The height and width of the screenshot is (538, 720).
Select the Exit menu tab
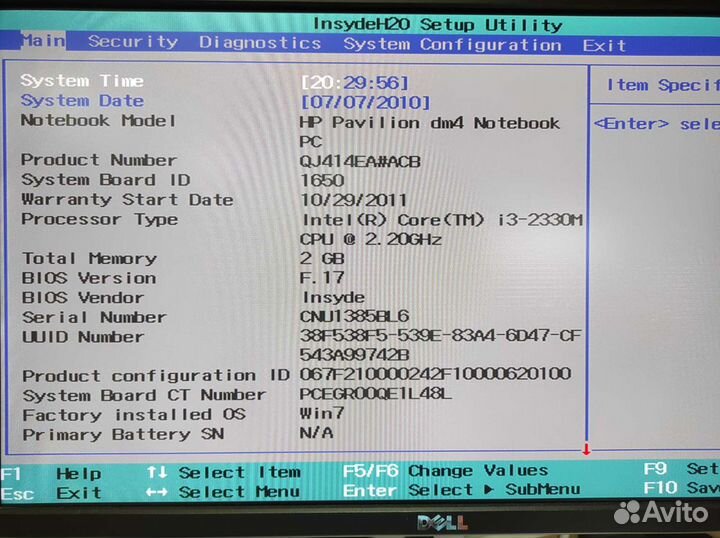pyautogui.click(x=604, y=45)
